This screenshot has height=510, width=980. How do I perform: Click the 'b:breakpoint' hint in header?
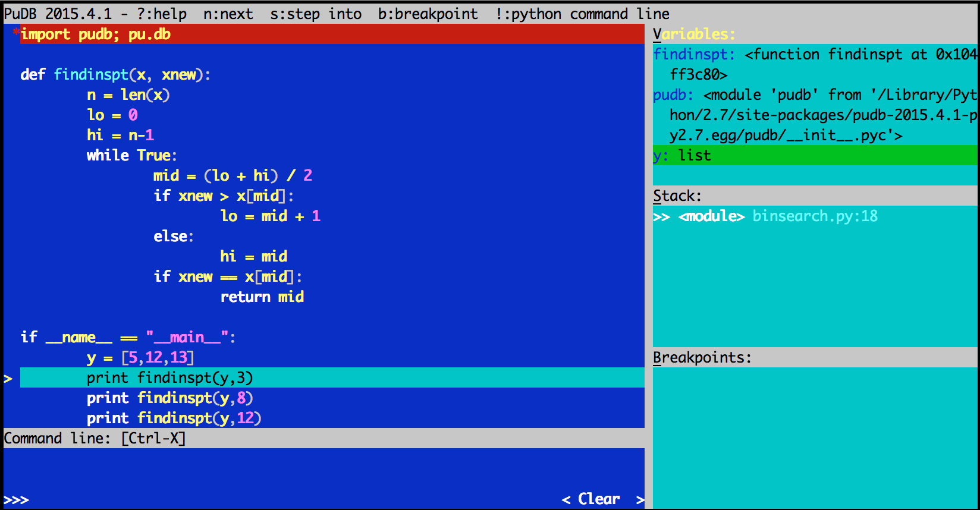coord(428,14)
